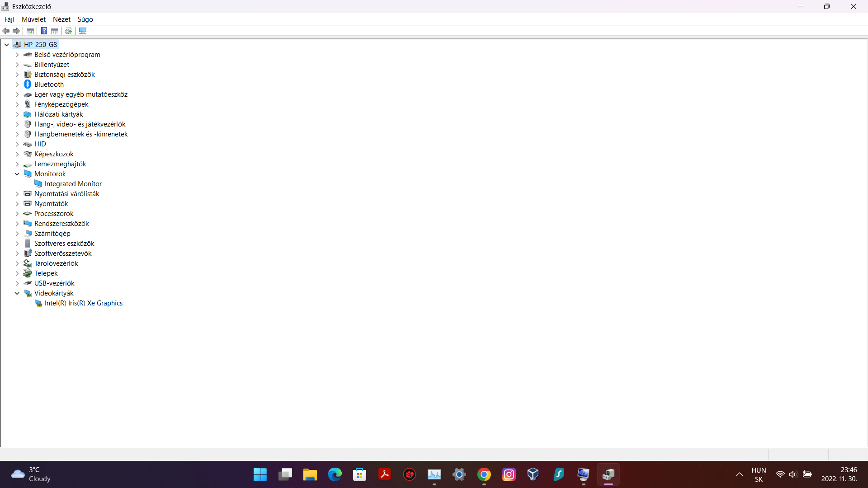Click the Nyomtatók printer category icon
The width and height of the screenshot is (868, 488).
tap(28, 204)
